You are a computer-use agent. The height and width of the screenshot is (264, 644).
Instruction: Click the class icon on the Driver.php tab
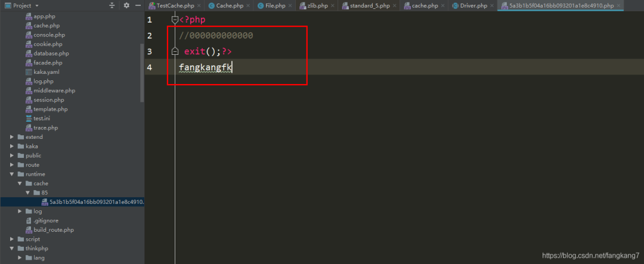[456, 6]
